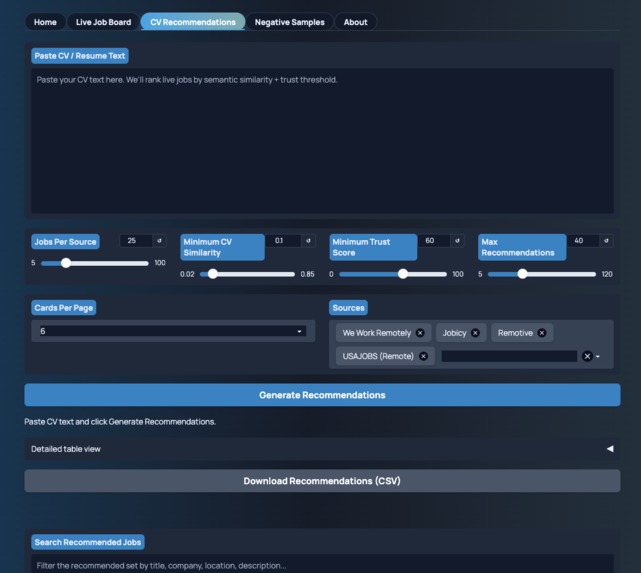Click the Sources label

point(348,308)
